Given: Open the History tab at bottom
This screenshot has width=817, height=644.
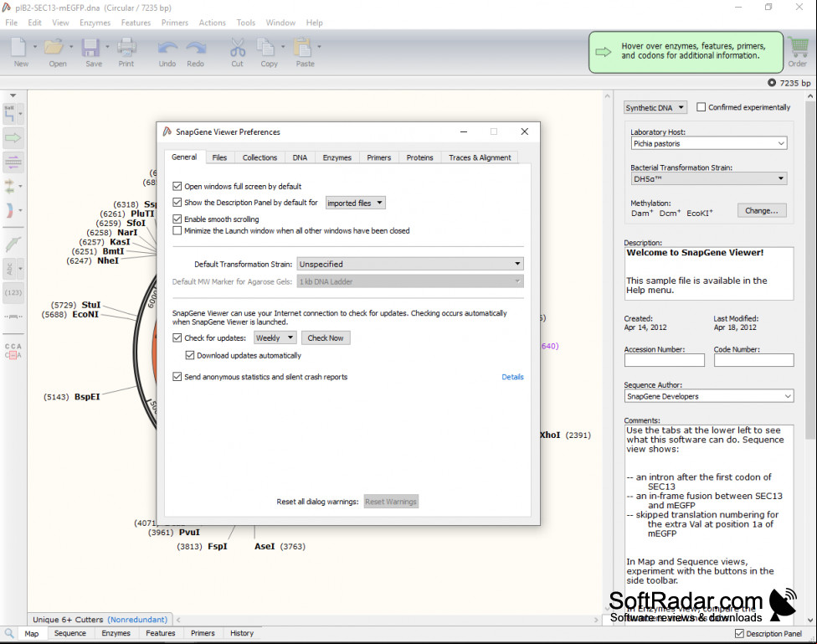Looking at the screenshot, I should coord(242,633).
